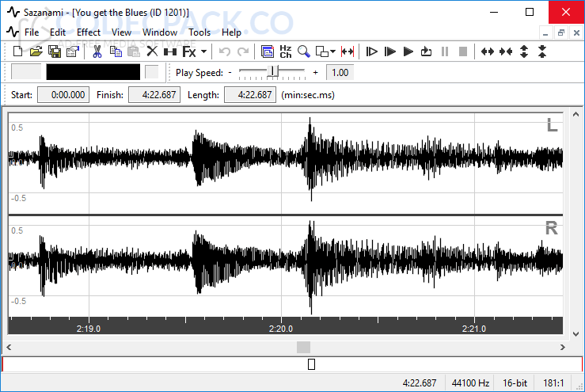
Task: Open the View menu
Action: [121, 32]
